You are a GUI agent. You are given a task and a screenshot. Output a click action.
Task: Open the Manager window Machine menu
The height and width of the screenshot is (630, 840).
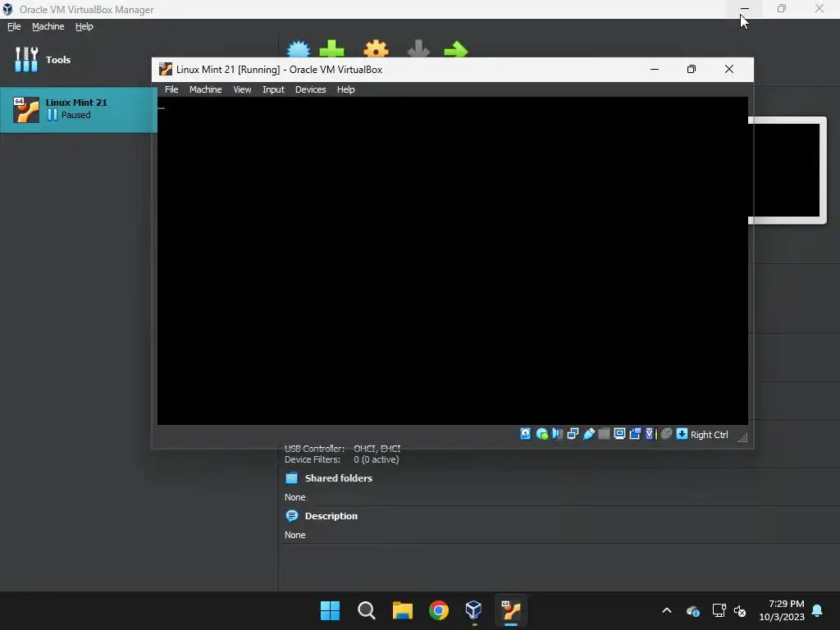click(x=48, y=26)
